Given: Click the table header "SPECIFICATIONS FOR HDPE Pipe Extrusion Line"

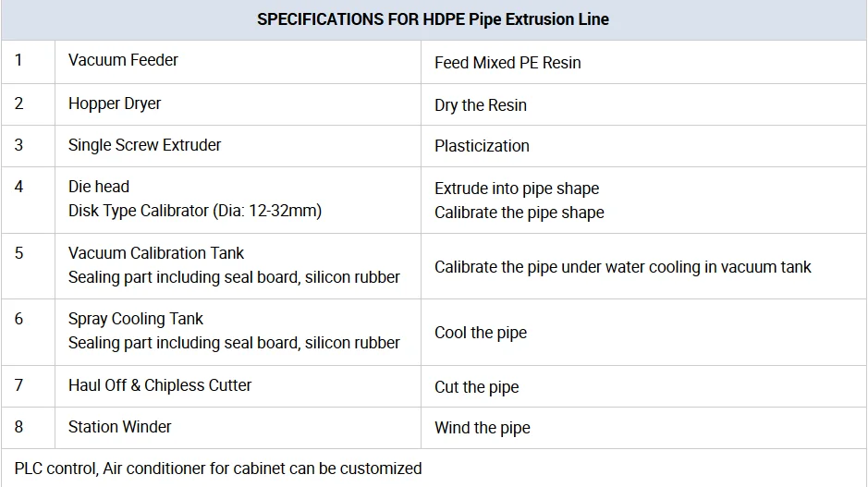Looking at the screenshot, I should tap(433, 19).
